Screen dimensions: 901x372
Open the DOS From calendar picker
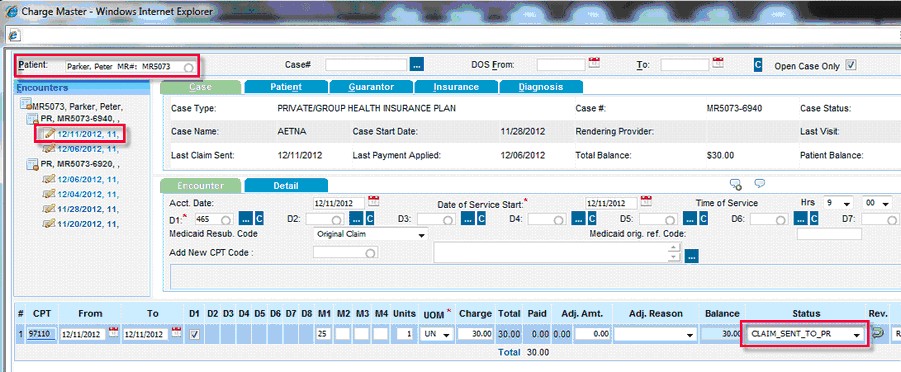pyautogui.click(x=594, y=63)
